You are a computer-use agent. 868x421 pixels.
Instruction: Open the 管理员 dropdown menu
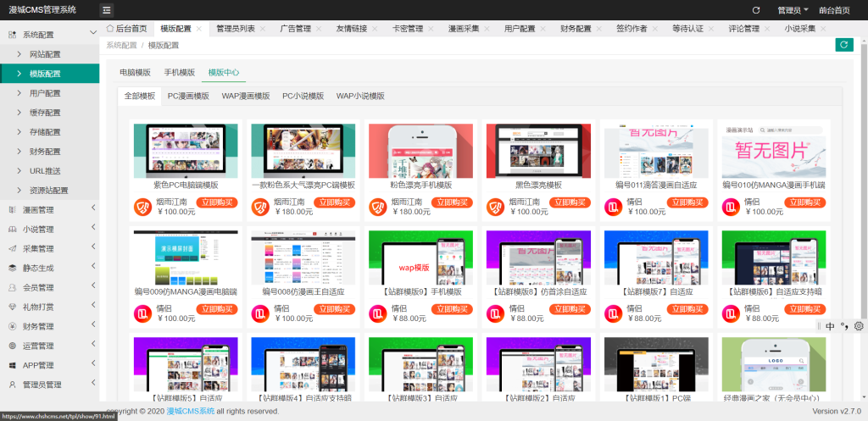(x=792, y=10)
